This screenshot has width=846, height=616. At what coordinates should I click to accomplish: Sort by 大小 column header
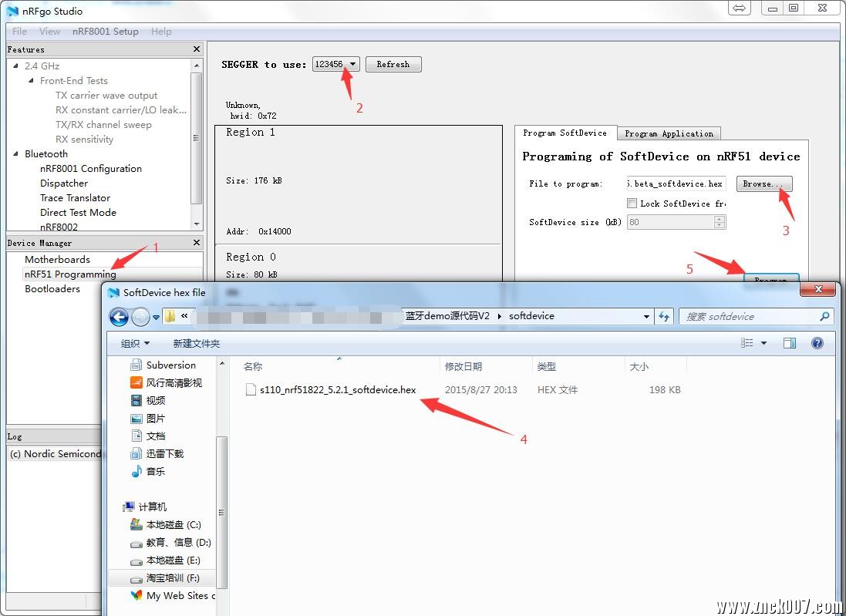[x=639, y=367]
